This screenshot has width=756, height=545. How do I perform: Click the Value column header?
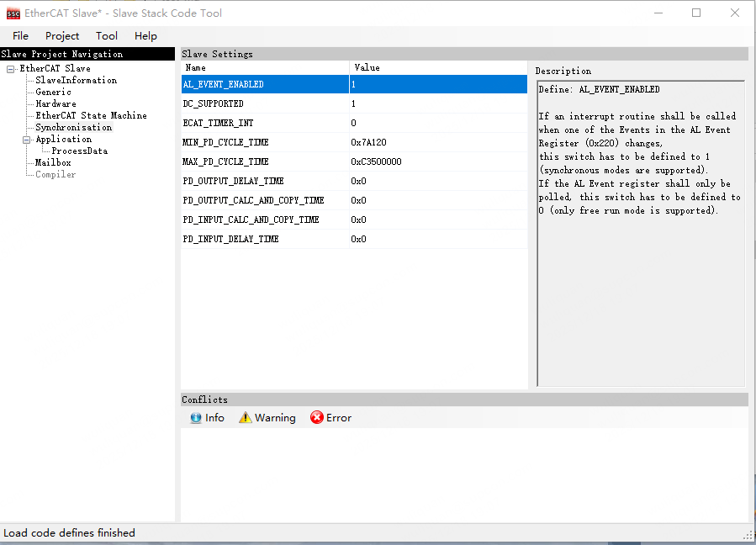[x=438, y=67]
